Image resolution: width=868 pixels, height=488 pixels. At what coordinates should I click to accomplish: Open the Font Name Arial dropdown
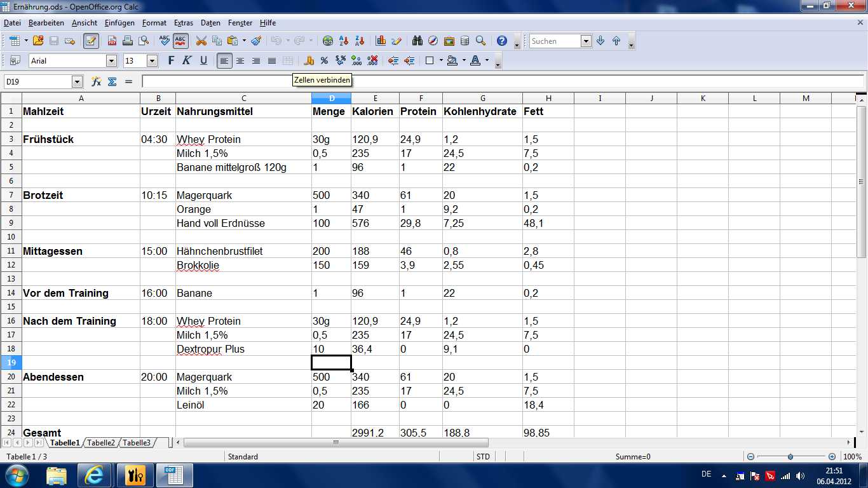pyautogui.click(x=112, y=61)
